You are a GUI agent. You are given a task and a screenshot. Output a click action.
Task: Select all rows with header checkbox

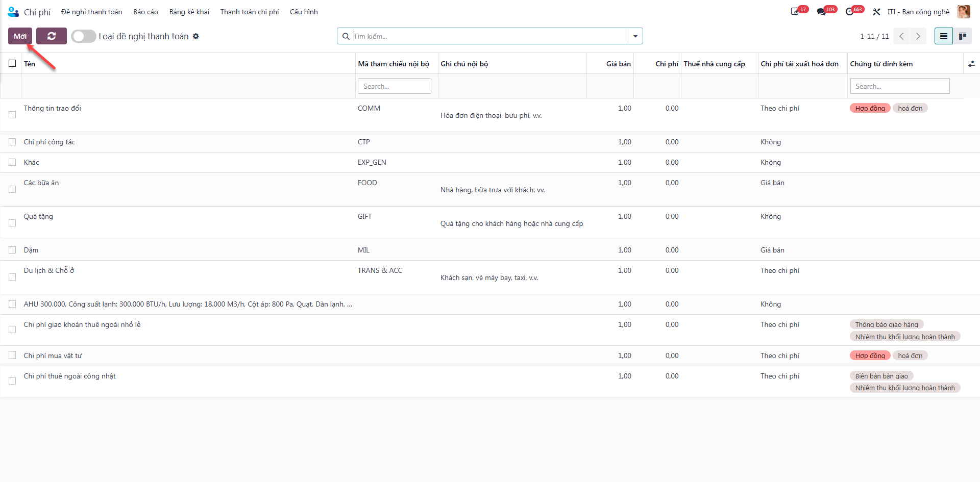(x=12, y=64)
